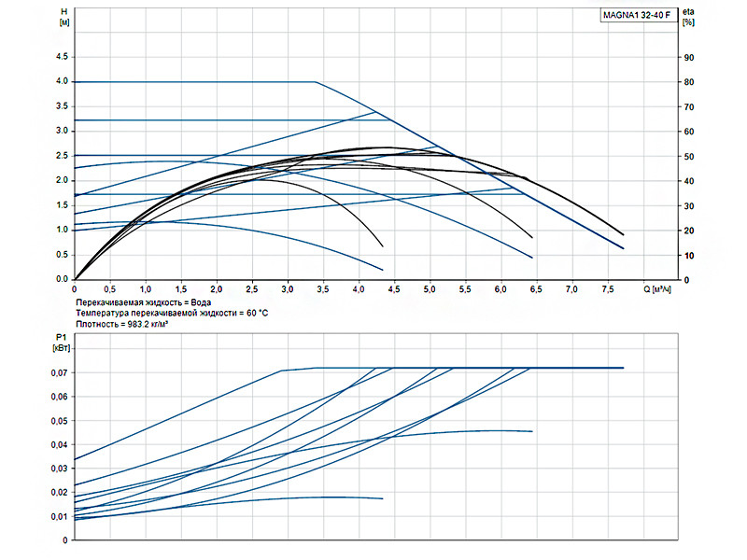Click the 90 mark on eta axis
The width and height of the screenshot is (747, 560).
pos(689,57)
